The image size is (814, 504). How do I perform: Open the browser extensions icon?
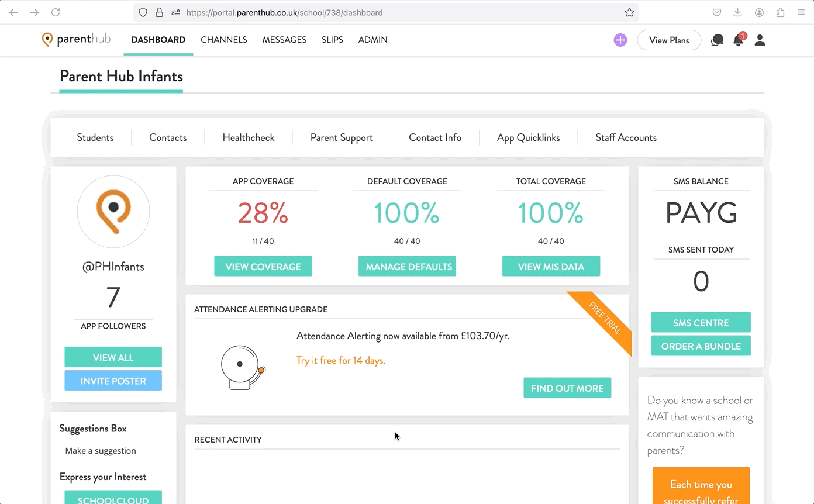(x=780, y=12)
